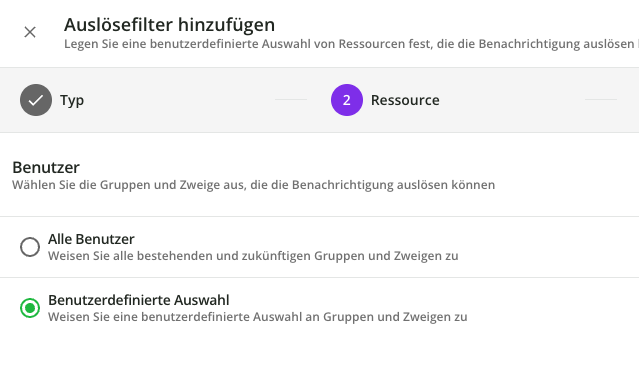The height and width of the screenshot is (386, 639).
Task: Click the Benutzerdefinierte Auswahl option label
Action: click(x=139, y=300)
